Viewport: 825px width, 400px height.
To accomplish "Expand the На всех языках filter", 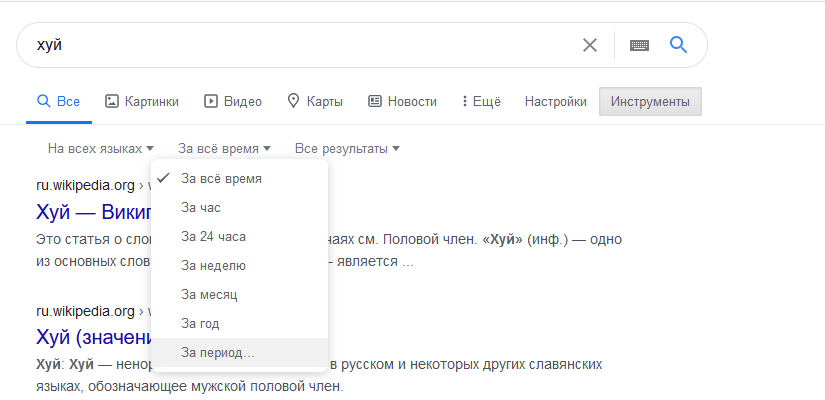I will [x=100, y=149].
